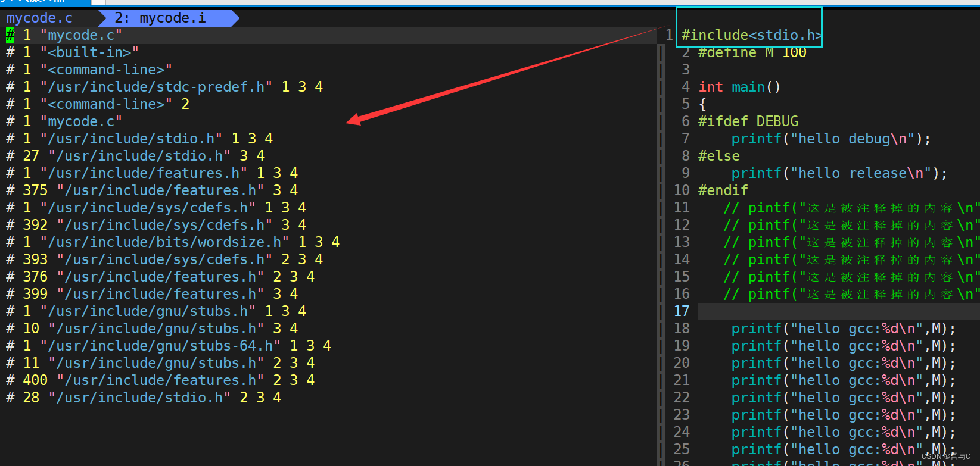Click the printf "hello gcc" on line 25
This screenshot has width=980, height=466.
point(844,449)
